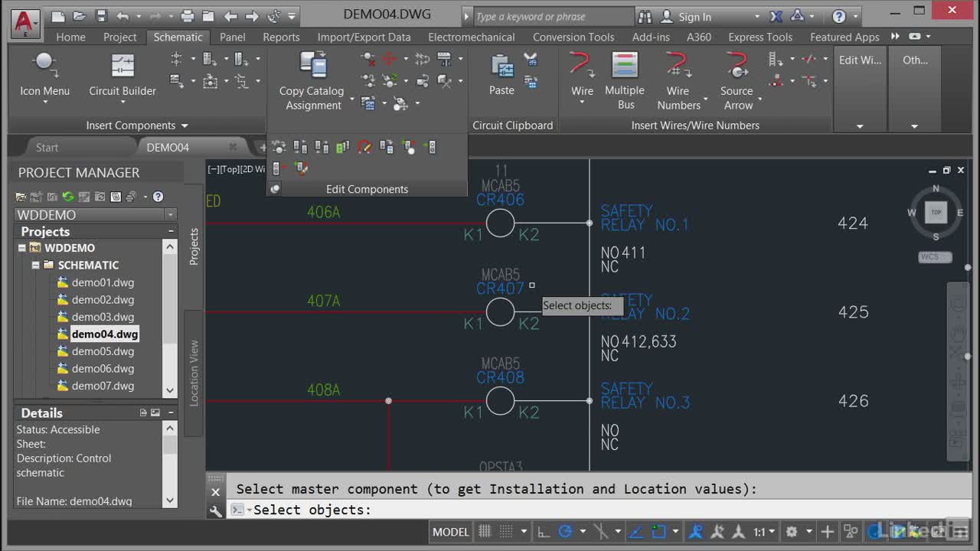The image size is (980, 551).
Task: Go to next project drawing arrow
Action: (252, 16)
